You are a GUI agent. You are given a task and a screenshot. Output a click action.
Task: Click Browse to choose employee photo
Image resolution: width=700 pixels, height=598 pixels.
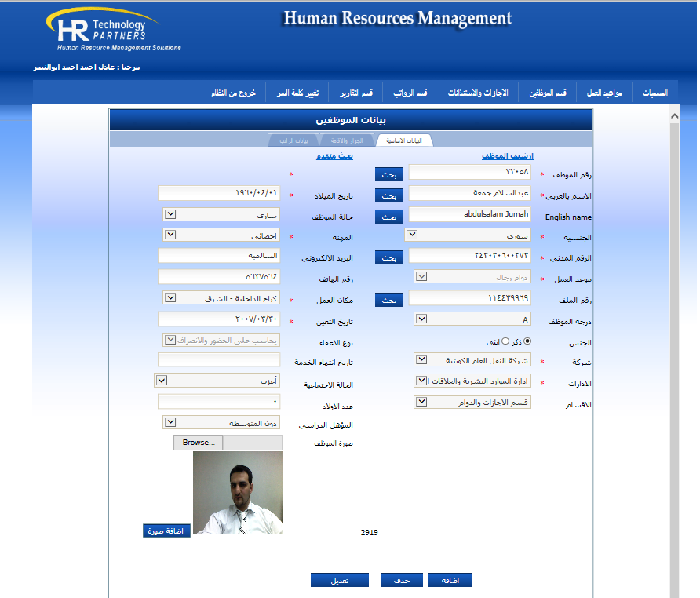pyautogui.click(x=199, y=443)
